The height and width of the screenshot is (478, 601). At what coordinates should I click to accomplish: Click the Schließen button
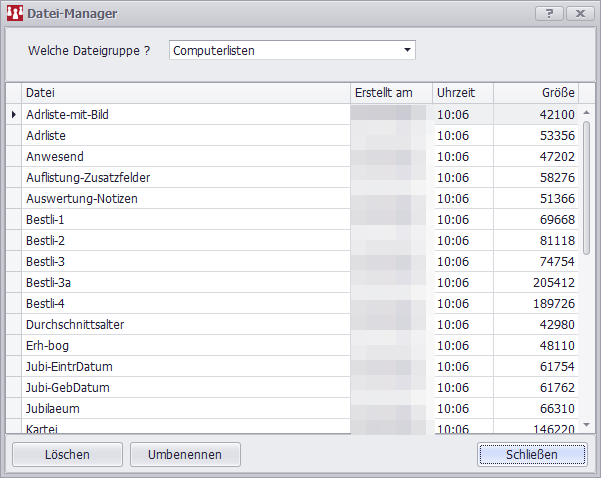pos(532,454)
